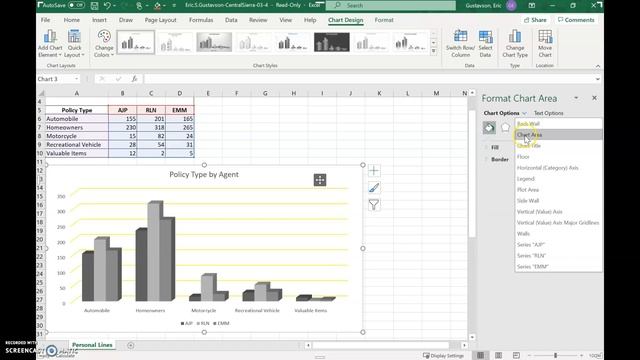This screenshot has width=640, height=360.
Task: Select cell containing Homeowners
Action: point(77,127)
